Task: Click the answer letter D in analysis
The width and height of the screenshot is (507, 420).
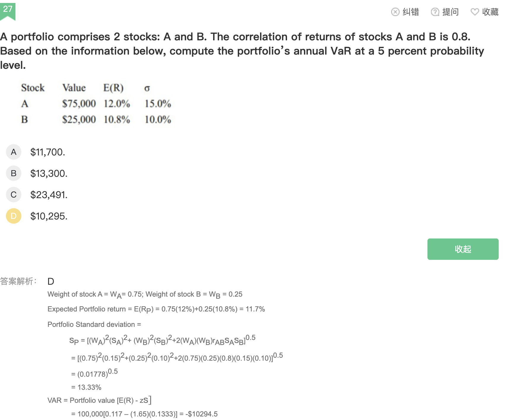Action: click(x=51, y=281)
